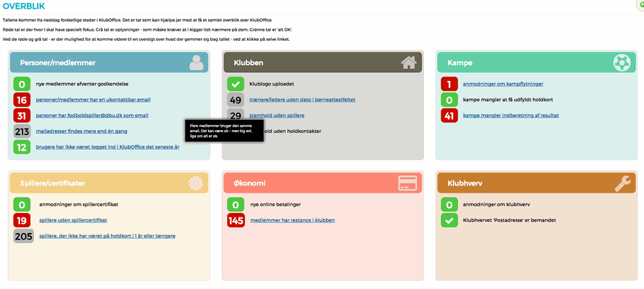Open link spillere, der ikke har været på holdkort

(x=107, y=236)
